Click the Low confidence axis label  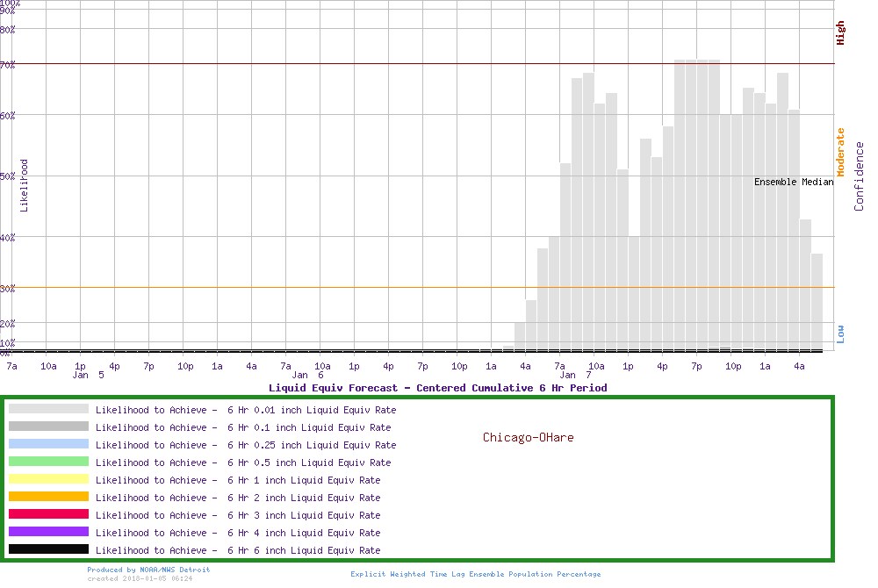(x=840, y=333)
